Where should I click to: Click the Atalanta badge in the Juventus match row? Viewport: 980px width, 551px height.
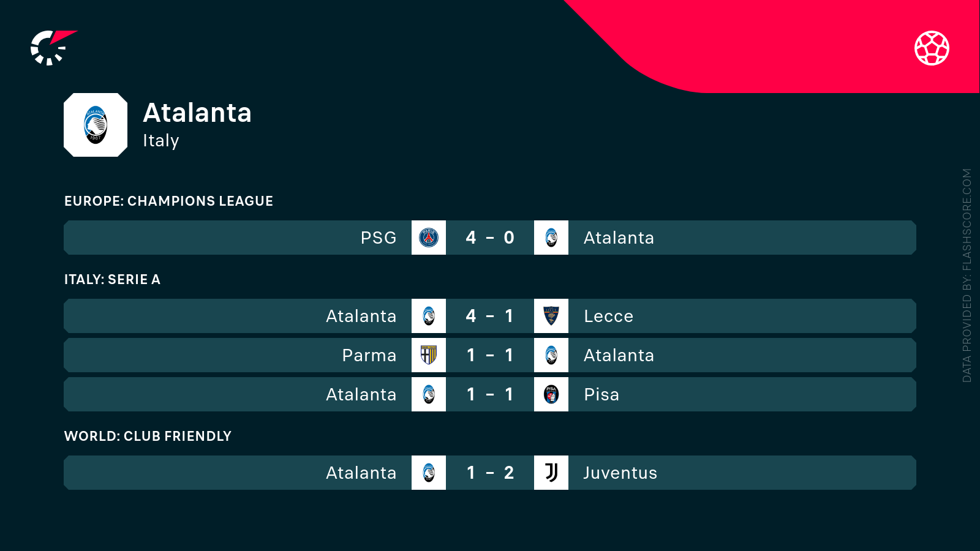429,473
